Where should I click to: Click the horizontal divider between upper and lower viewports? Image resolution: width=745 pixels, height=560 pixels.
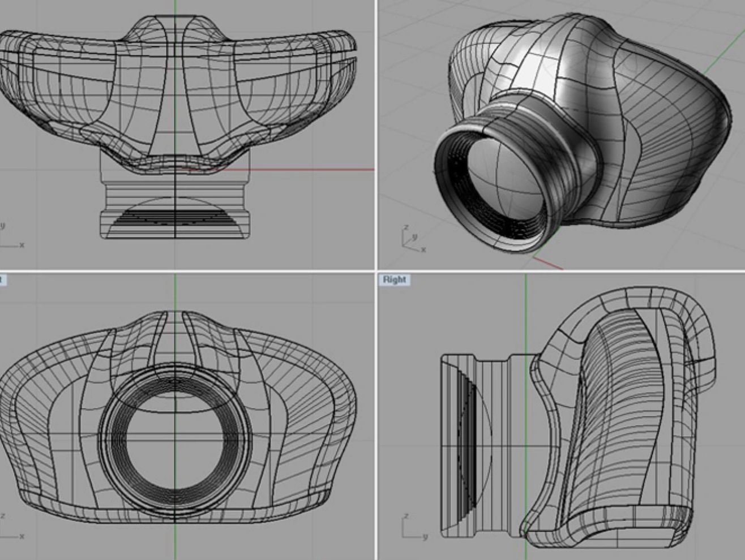point(187,271)
